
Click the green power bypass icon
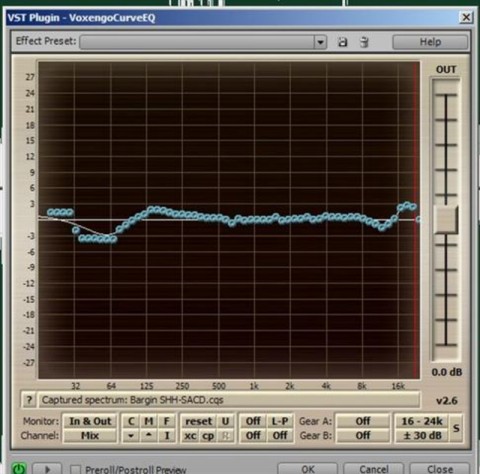pyautogui.click(x=19, y=468)
